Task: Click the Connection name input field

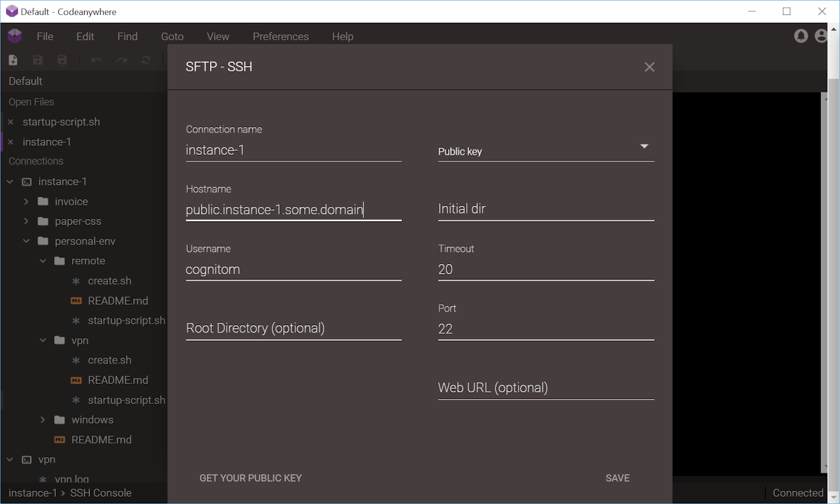Action: (294, 150)
